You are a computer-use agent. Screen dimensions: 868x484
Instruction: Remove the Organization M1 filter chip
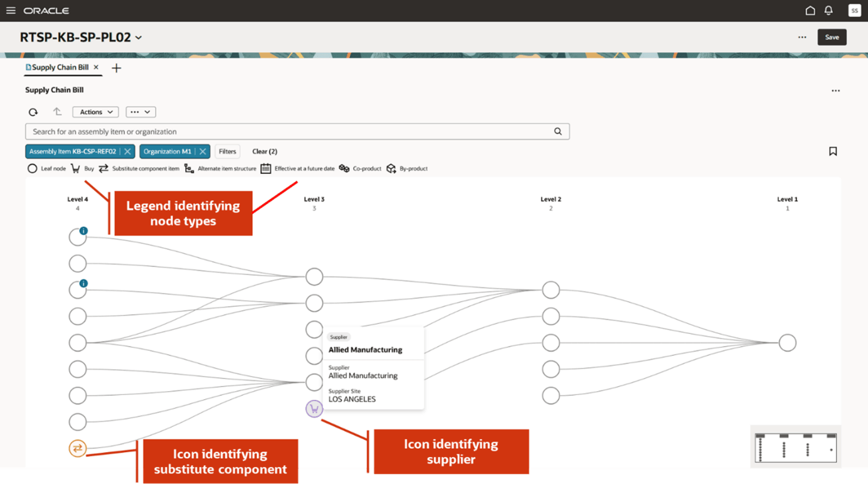point(203,151)
